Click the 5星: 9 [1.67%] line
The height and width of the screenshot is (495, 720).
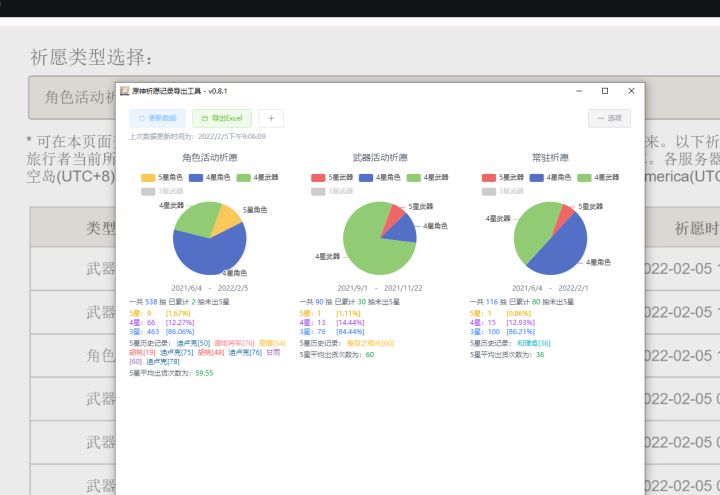pos(160,313)
